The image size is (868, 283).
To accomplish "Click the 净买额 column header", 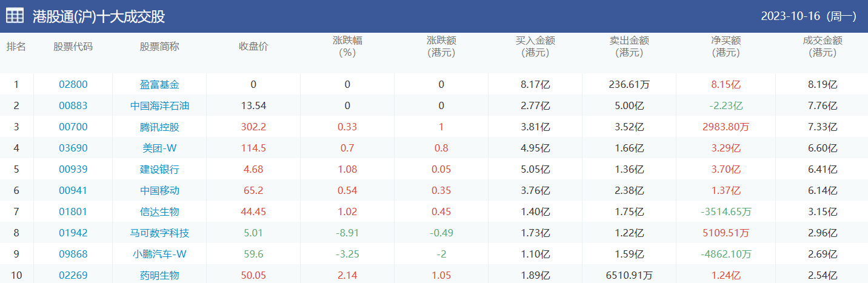I will tap(726, 47).
